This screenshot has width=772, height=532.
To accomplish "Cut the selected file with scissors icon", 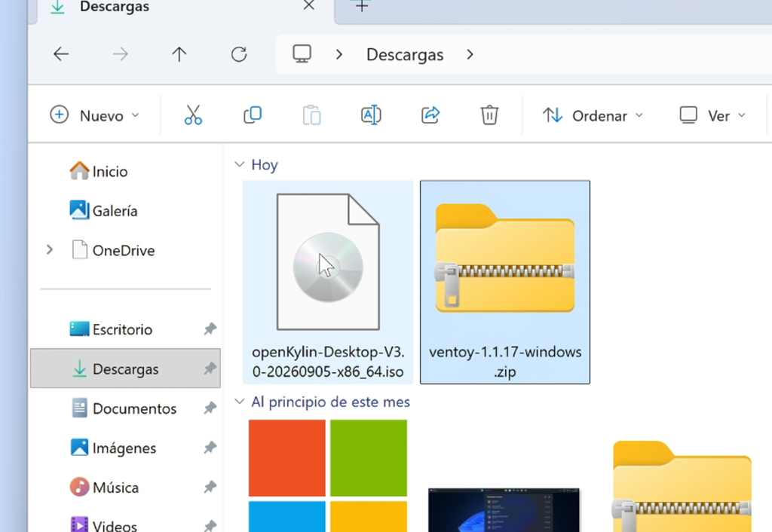I will (x=193, y=115).
